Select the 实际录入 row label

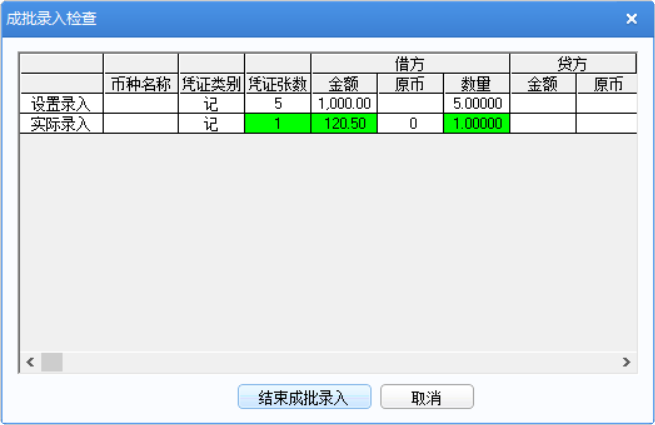(61, 124)
